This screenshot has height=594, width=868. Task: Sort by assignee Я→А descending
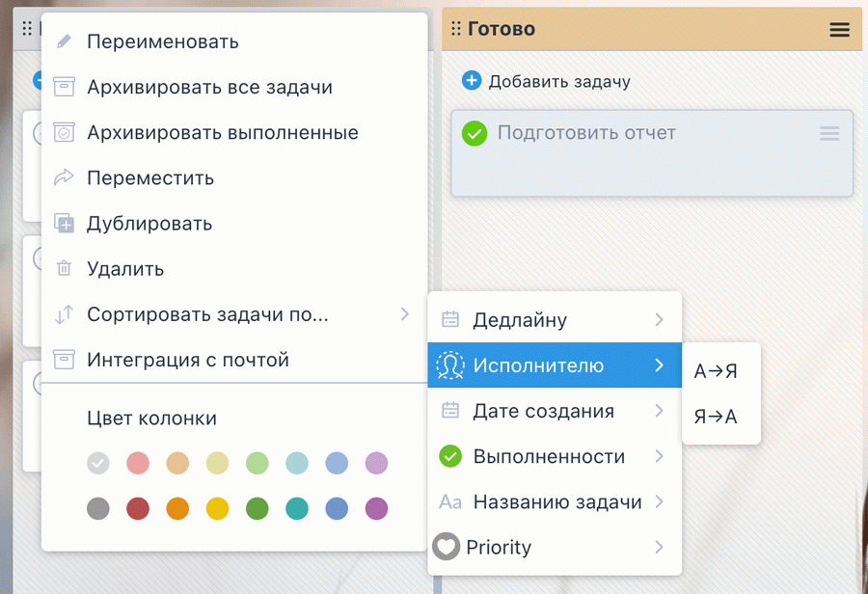[x=716, y=417]
